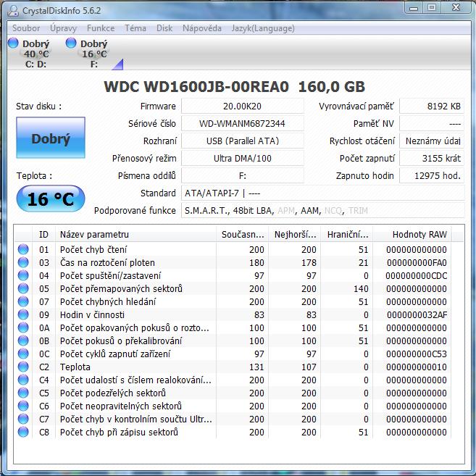Open the Disk menu
This screenshot has height=476, width=476.
coord(164,28)
